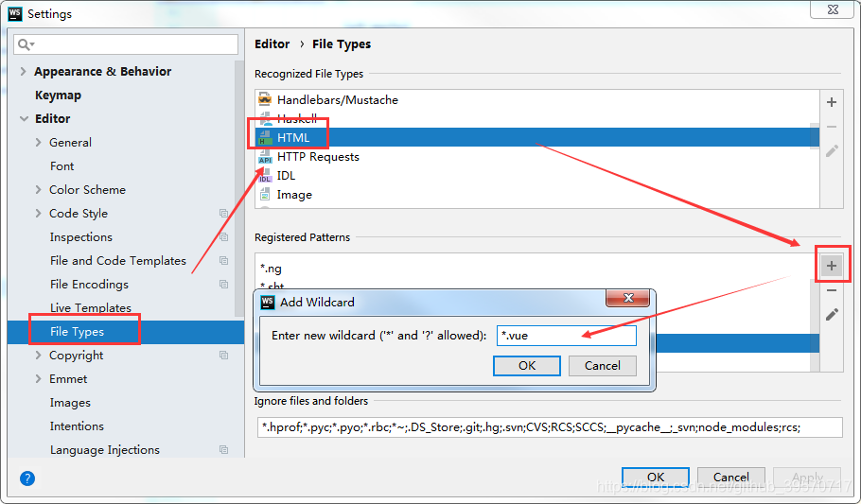Expand Appearance & Behavior section
Image resolution: width=861 pixels, height=504 pixels.
coord(23,71)
